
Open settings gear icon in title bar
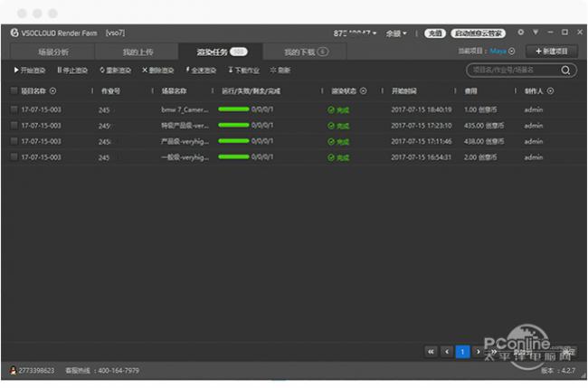click(520, 32)
